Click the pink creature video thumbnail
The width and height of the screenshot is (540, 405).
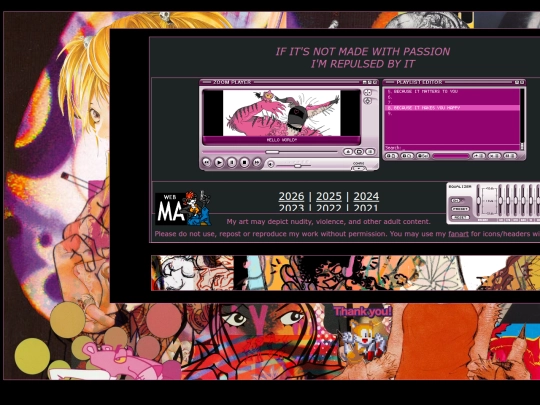(282, 113)
